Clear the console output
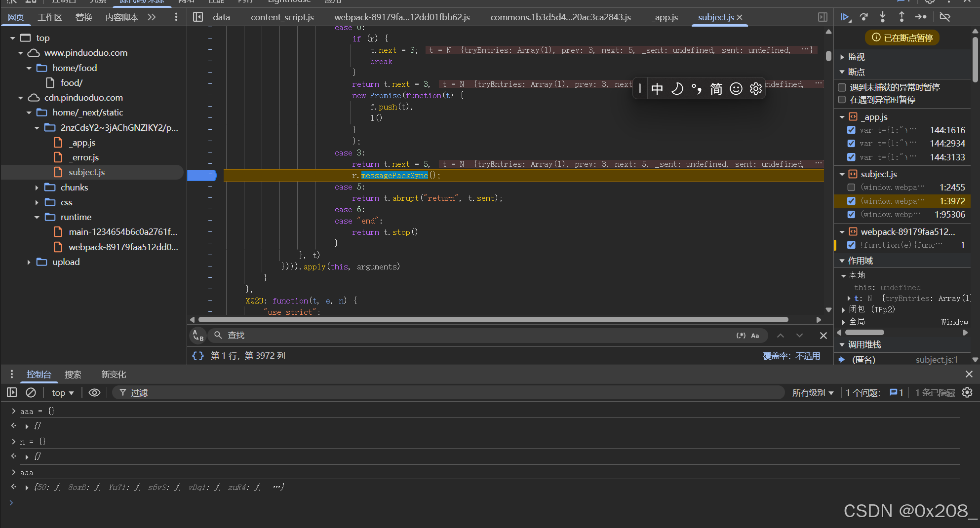The width and height of the screenshot is (980, 528). click(x=31, y=393)
